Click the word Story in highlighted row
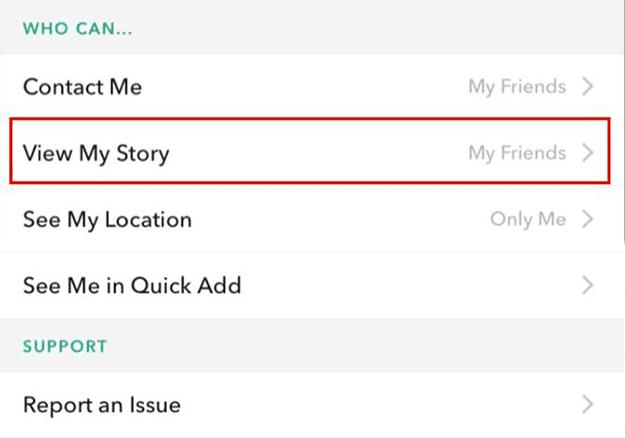This screenshot has width=625, height=438. pyautogui.click(x=143, y=155)
